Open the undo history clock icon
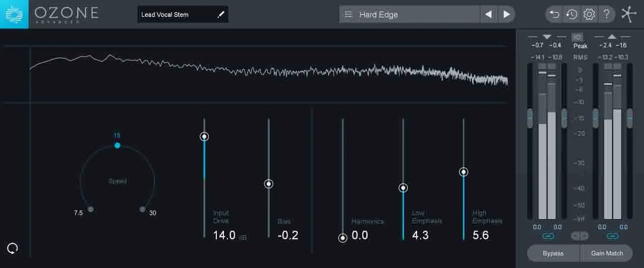Screen dimensions: 644x268 click(572, 15)
